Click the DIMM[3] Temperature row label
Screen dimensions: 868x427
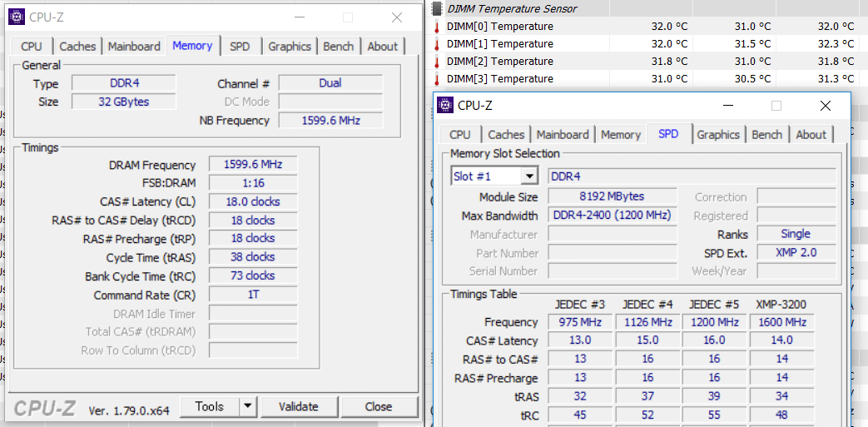click(x=500, y=79)
